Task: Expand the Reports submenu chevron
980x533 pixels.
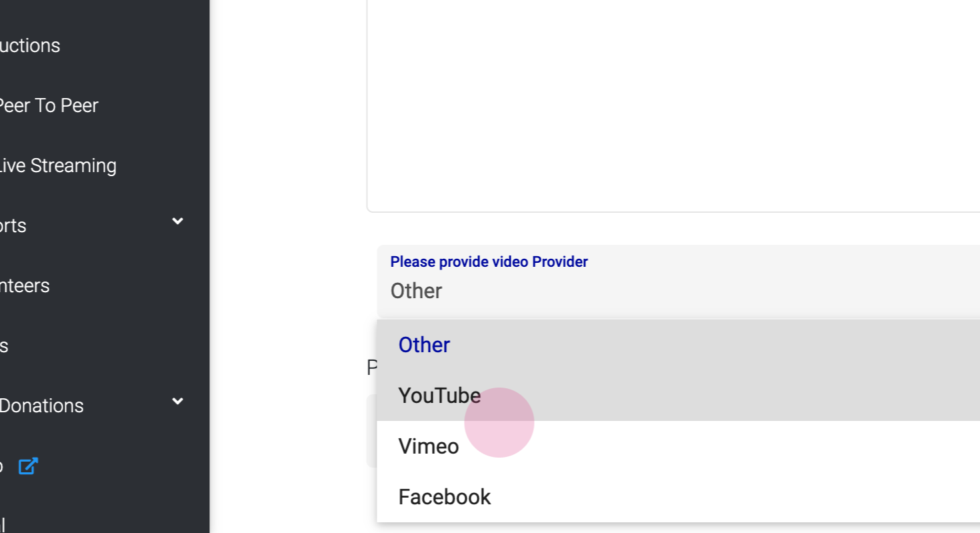Action: point(177,221)
